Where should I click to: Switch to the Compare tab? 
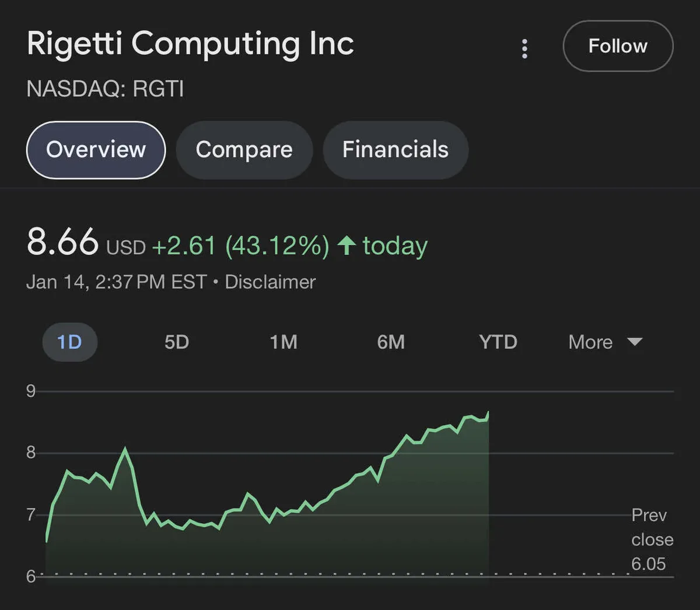pos(244,150)
